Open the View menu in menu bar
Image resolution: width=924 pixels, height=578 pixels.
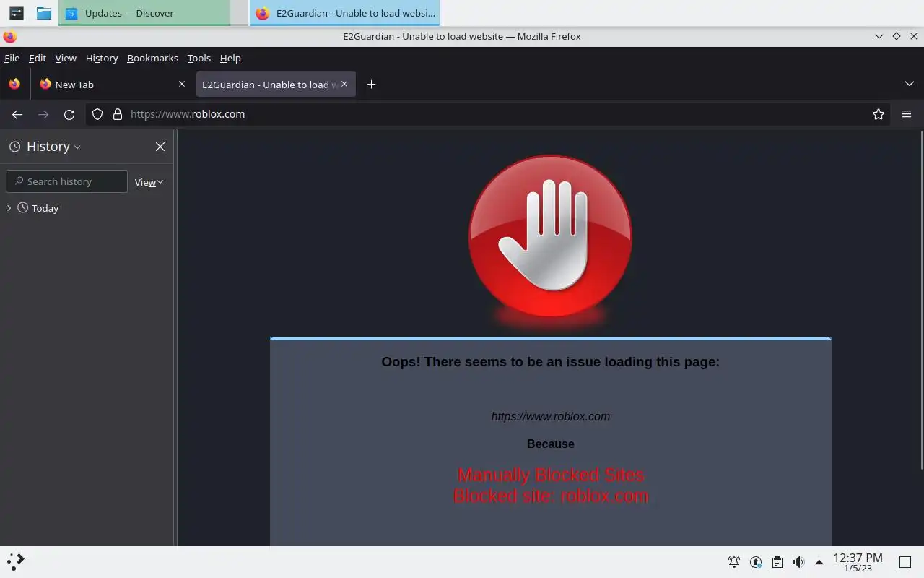66,58
